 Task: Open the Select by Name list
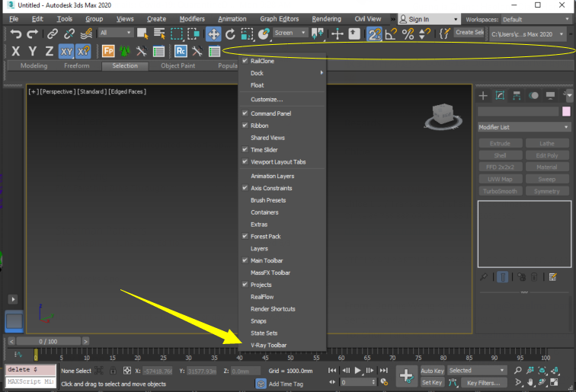(159, 33)
